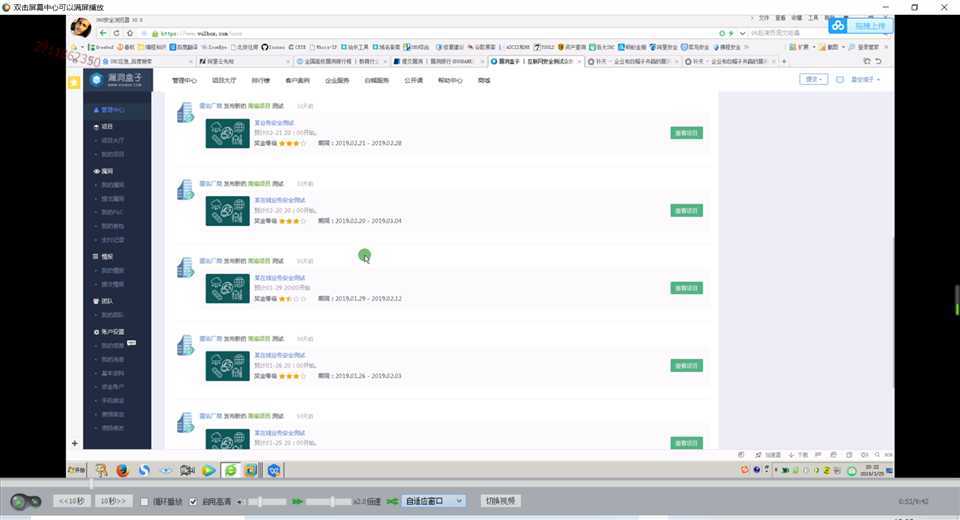The height and width of the screenshot is (520, 960).
Task: Click green button for project 2019.02.21 - 2019.02.28
Action: [x=686, y=133]
